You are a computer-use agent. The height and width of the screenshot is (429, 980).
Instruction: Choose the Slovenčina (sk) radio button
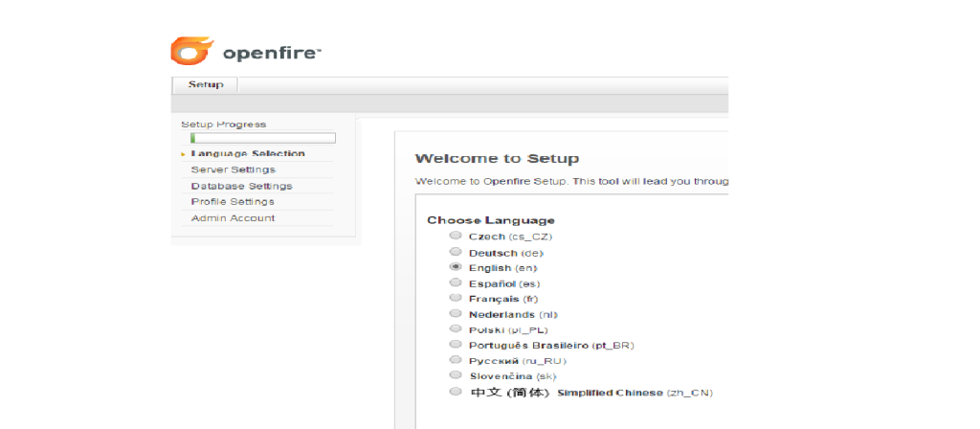pos(456,375)
